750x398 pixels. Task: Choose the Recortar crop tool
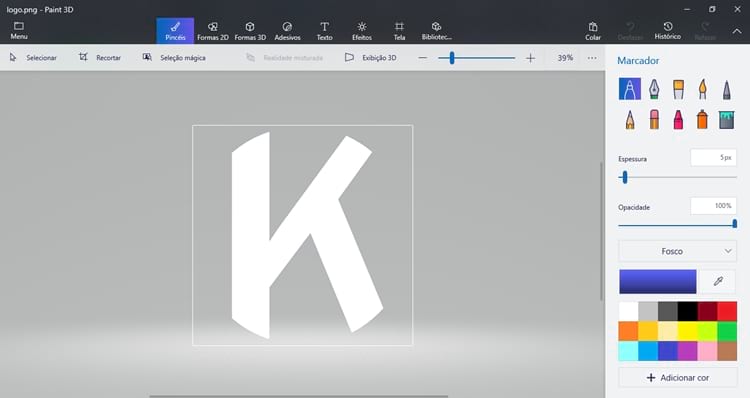tap(99, 57)
